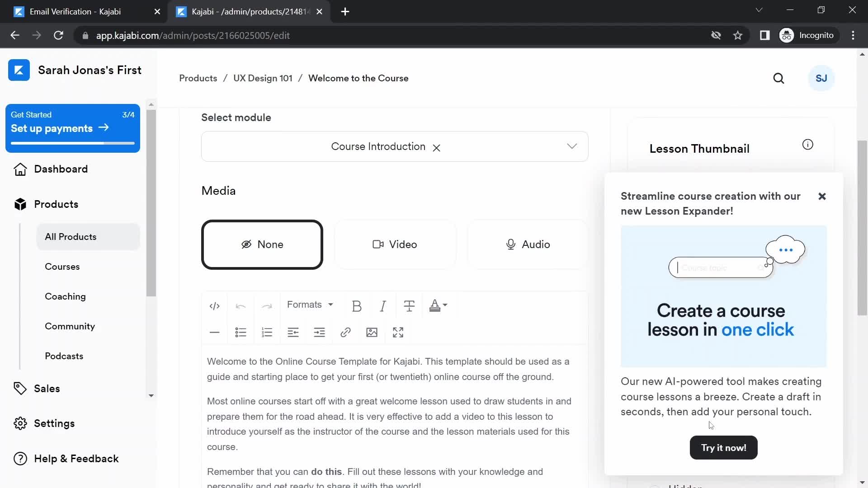Navigate to UX Design 101 breadcrumb

pyautogui.click(x=263, y=78)
